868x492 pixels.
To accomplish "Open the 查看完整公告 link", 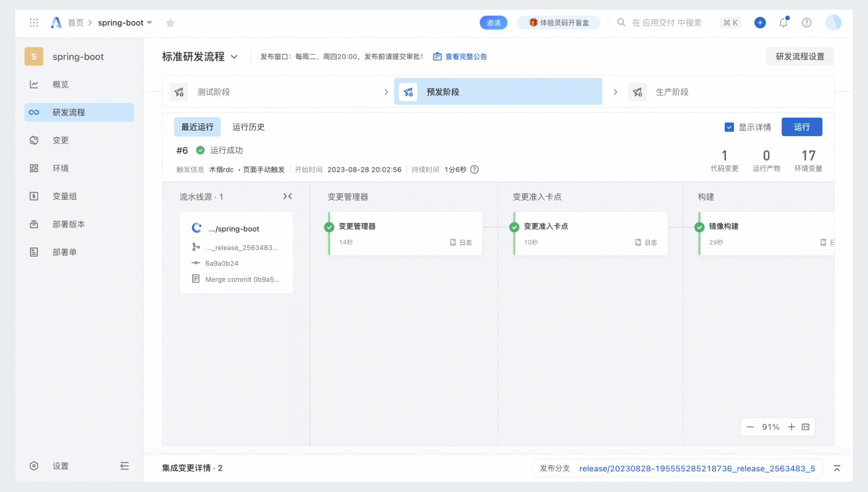I will [466, 56].
